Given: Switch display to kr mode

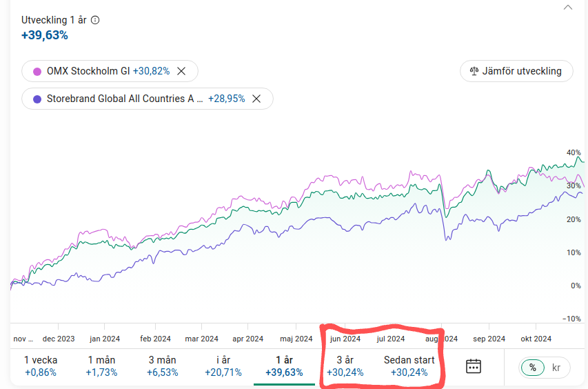Looking at the screenshot, I should pos(556,368).
